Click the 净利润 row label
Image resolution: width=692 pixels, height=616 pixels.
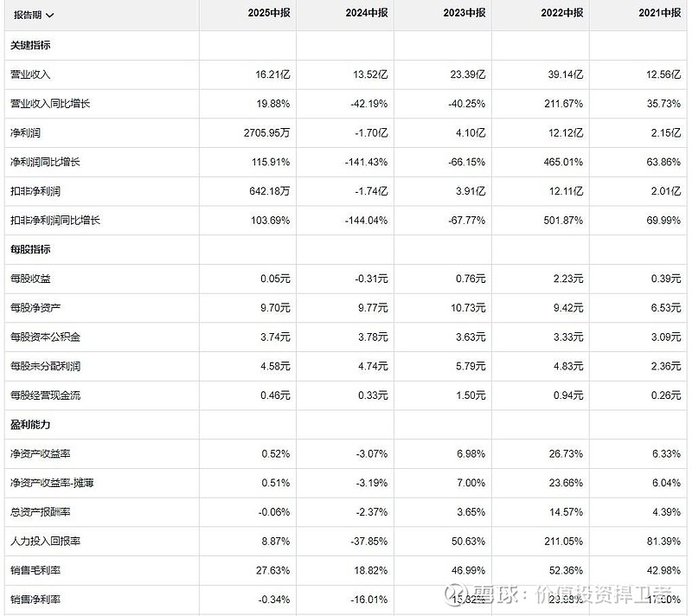pyautogui.click(x=25, y=133)
